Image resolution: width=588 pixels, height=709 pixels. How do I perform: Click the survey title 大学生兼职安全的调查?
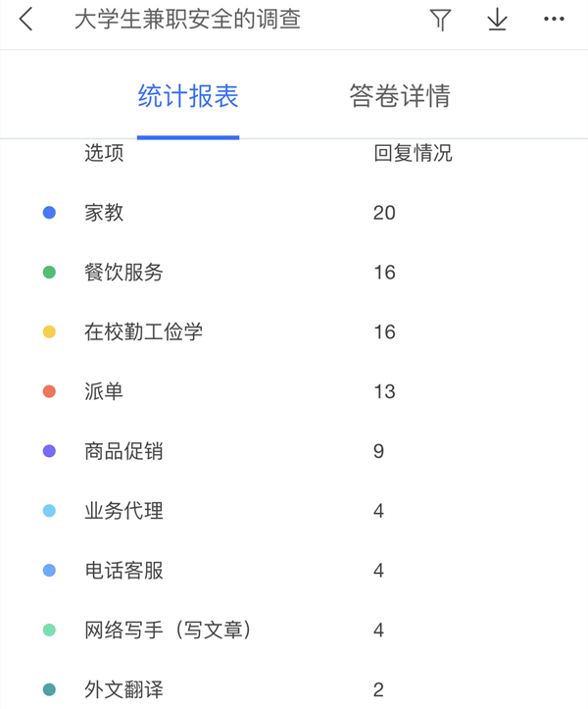click(187, 20)
